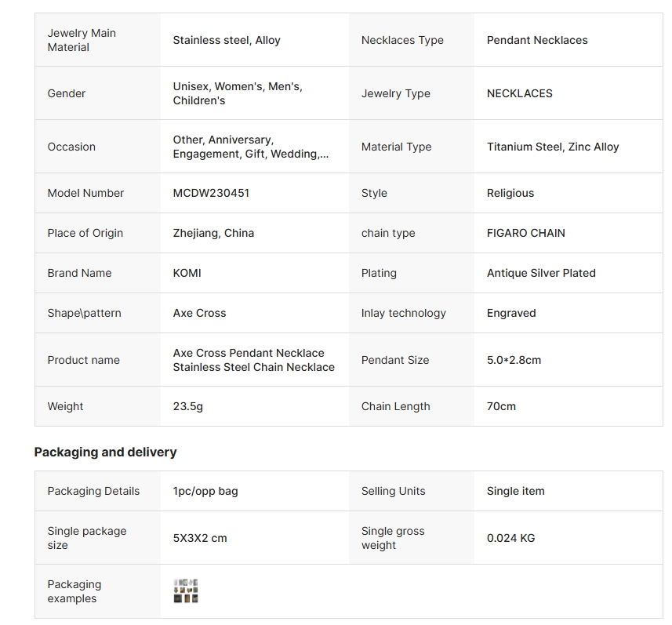672x625 pixels.
Task: Click the 5X3X2 cm package size
Action: (200, 537)
